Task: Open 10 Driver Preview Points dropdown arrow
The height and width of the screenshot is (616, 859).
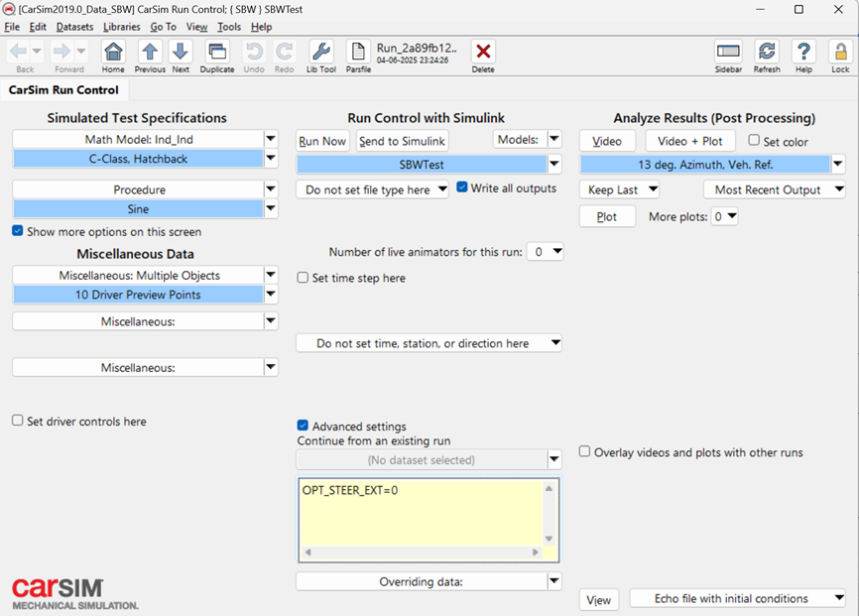Action: [271, 295]
